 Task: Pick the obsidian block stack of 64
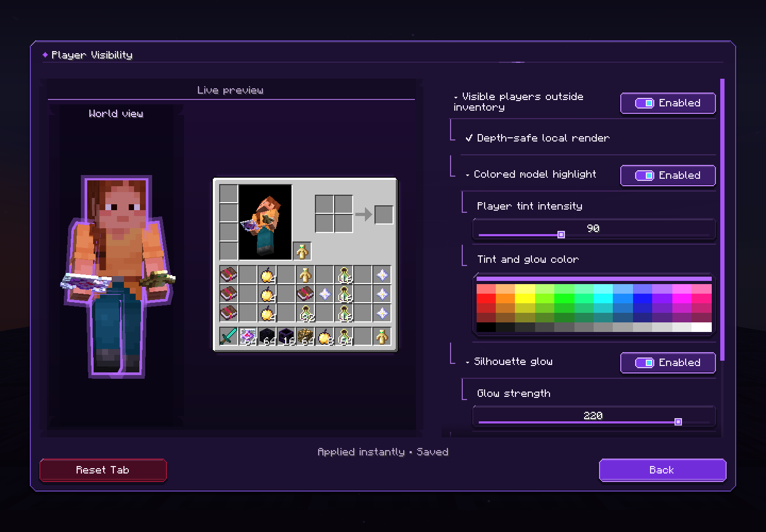[267, 336]
